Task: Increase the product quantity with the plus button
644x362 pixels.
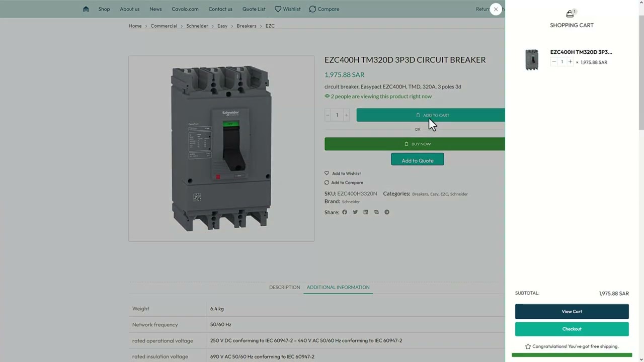Action: click(346, 115)
